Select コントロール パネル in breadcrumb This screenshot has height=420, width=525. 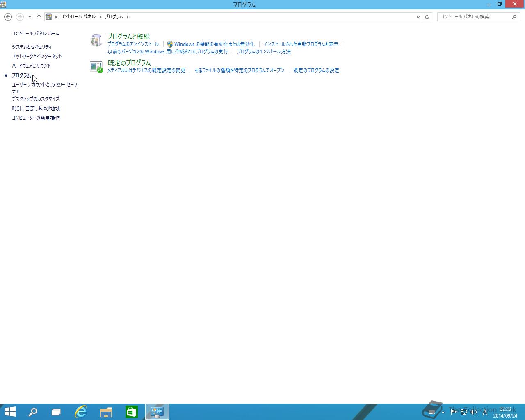coord(78,17)
